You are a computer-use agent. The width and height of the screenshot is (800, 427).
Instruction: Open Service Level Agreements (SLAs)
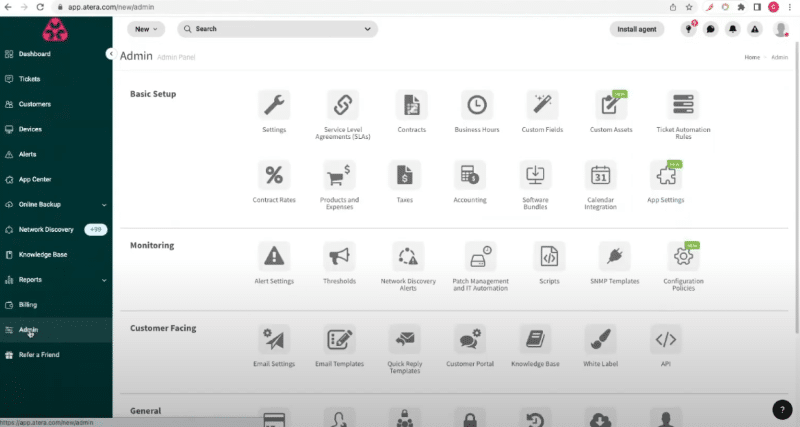343,105
